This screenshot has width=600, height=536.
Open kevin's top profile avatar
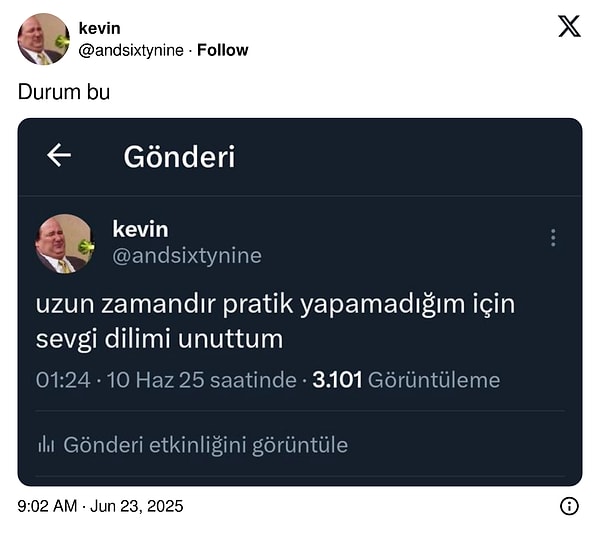43,39
